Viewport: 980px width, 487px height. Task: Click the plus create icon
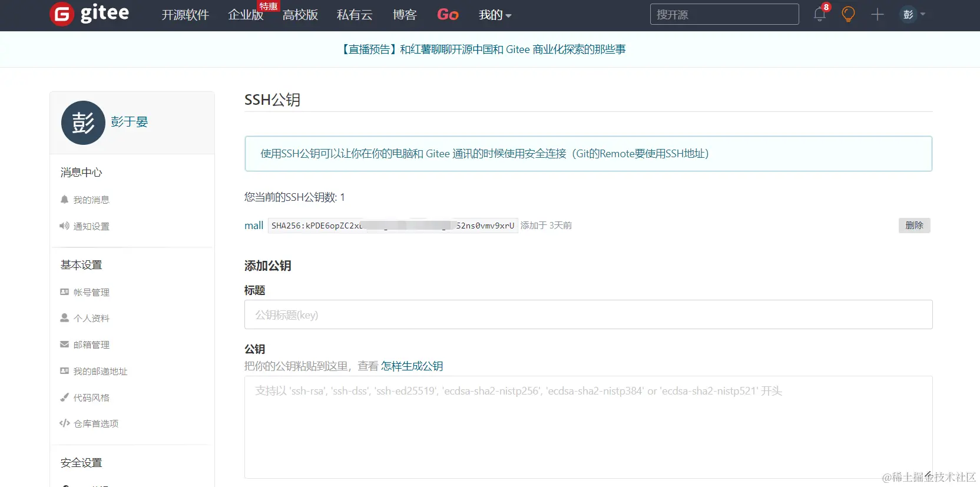[x=878, y=14]
